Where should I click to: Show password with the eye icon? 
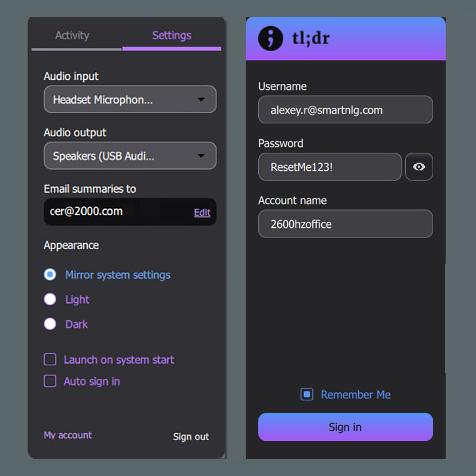point(419,167)
